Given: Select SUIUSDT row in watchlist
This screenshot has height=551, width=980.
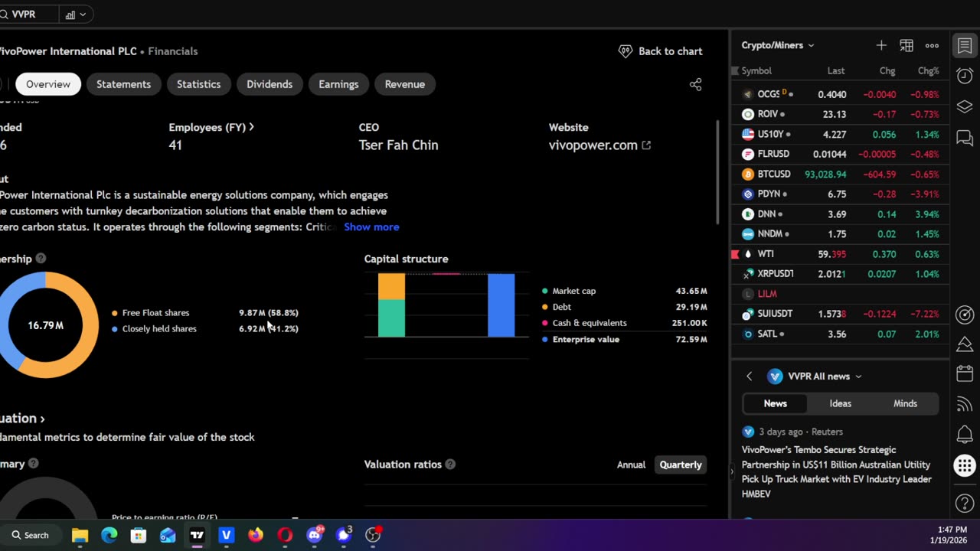Looking at the screenshot, I should [x=840, y=314].
